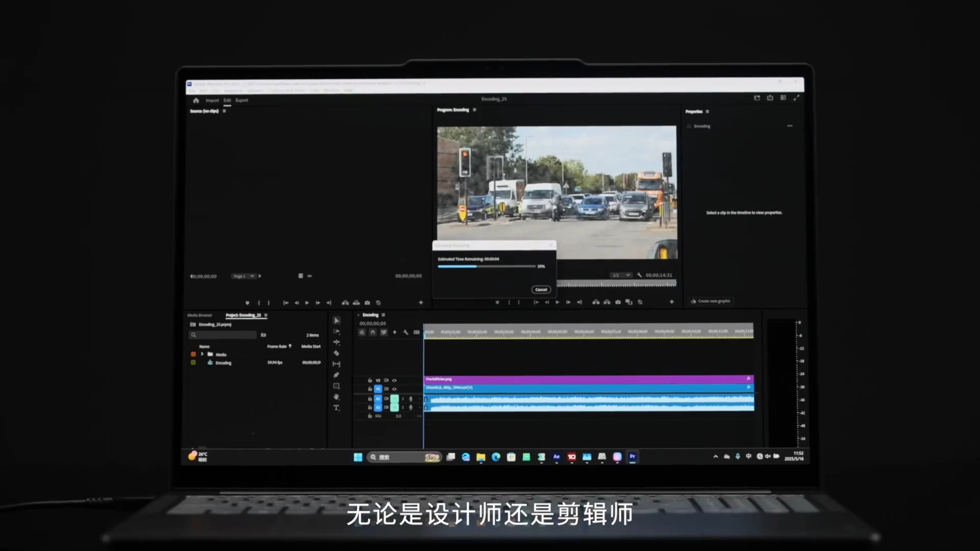Open the Source monitor Page 1 dropdown

click(x=243, y=276)
